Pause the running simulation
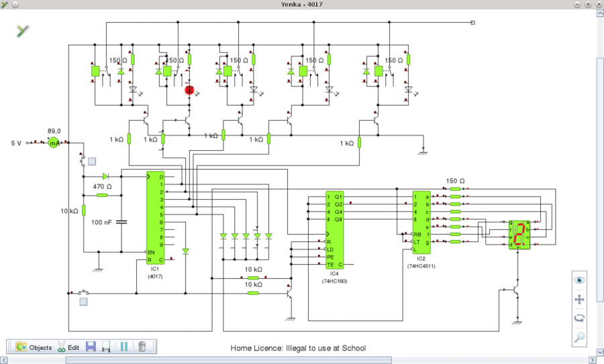 [x=124, y=347]
